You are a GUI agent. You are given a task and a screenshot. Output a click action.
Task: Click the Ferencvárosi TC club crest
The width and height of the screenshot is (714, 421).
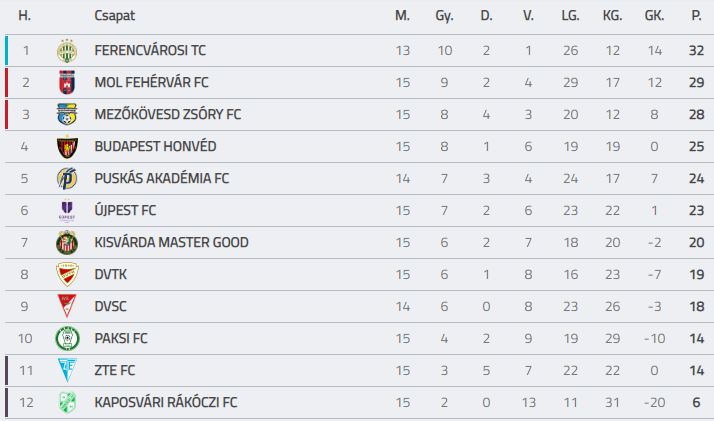(x=67, y=51)
